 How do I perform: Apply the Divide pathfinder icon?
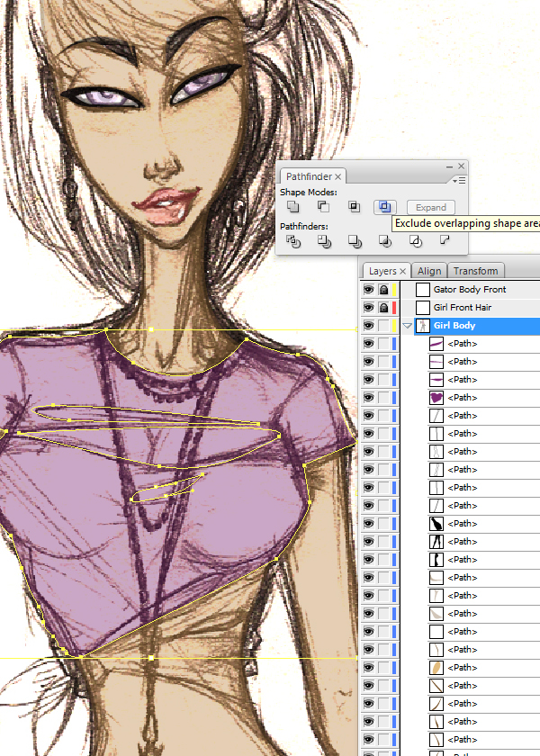tap(293, 241)
